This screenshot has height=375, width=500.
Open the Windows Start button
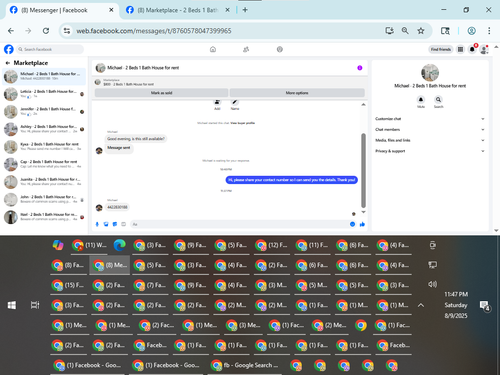point(12,305)
